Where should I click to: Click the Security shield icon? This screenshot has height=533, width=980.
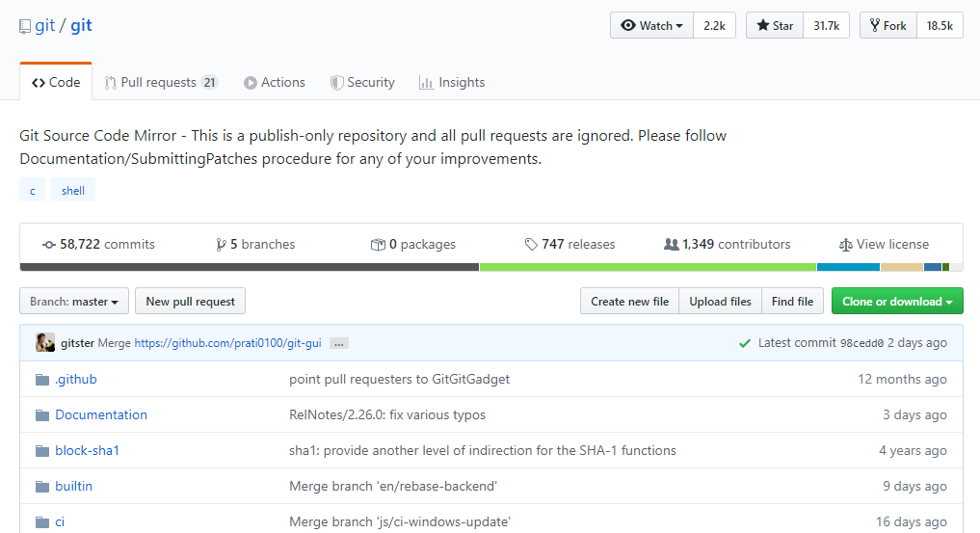(x=337, y=83)
